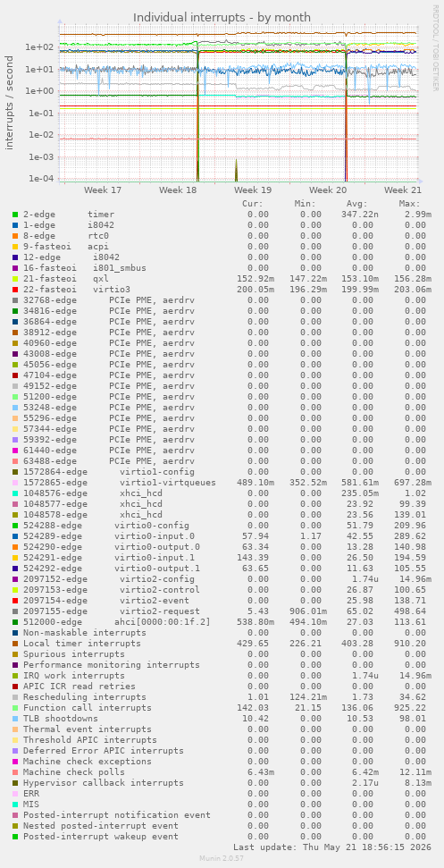
Task: Click the Max column header
Action: (x=410, y=204)
